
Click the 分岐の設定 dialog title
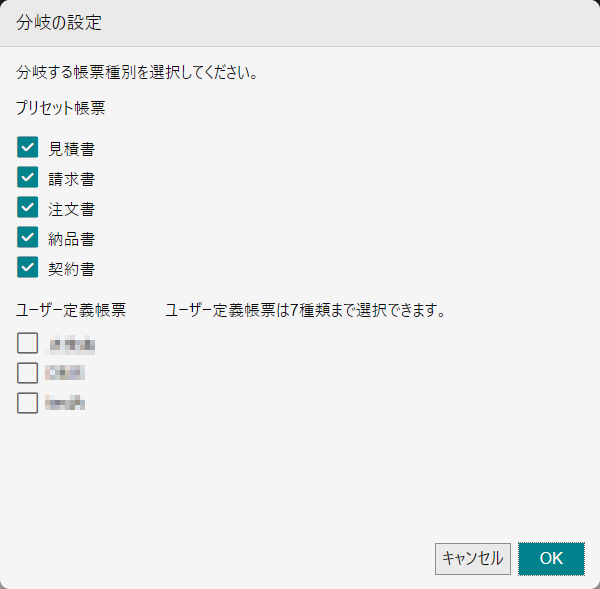[59, 23]
